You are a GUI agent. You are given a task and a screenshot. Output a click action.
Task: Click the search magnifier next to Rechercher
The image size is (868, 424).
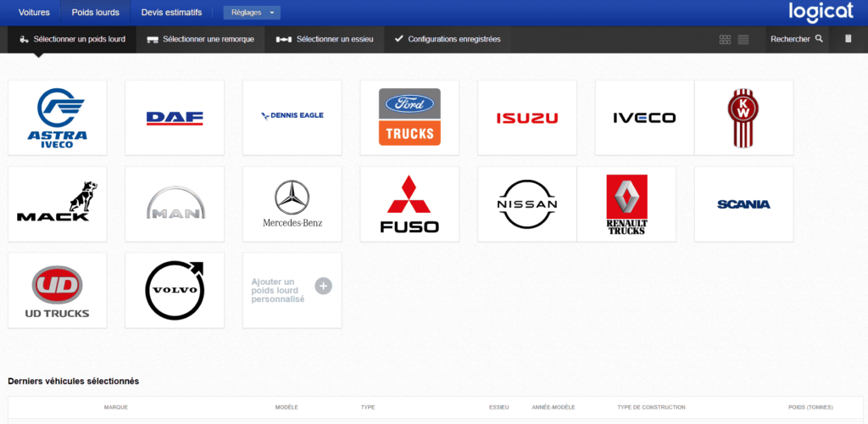(x=819, y=39)
